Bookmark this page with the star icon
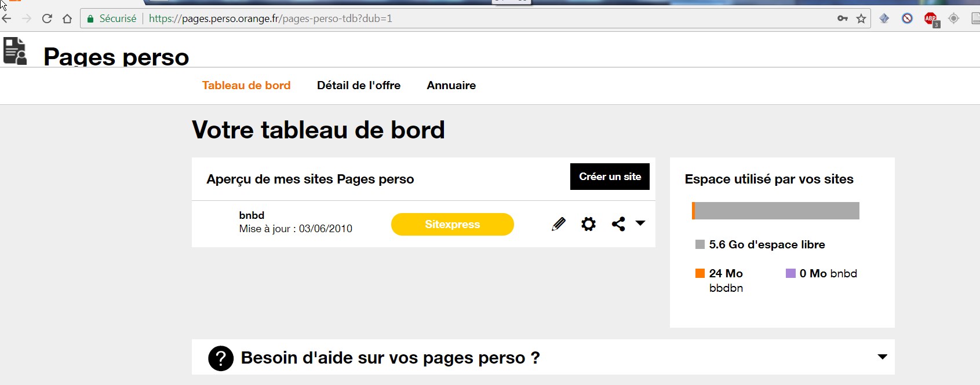This screenshot has height=385, width=980. coord(861,19)
